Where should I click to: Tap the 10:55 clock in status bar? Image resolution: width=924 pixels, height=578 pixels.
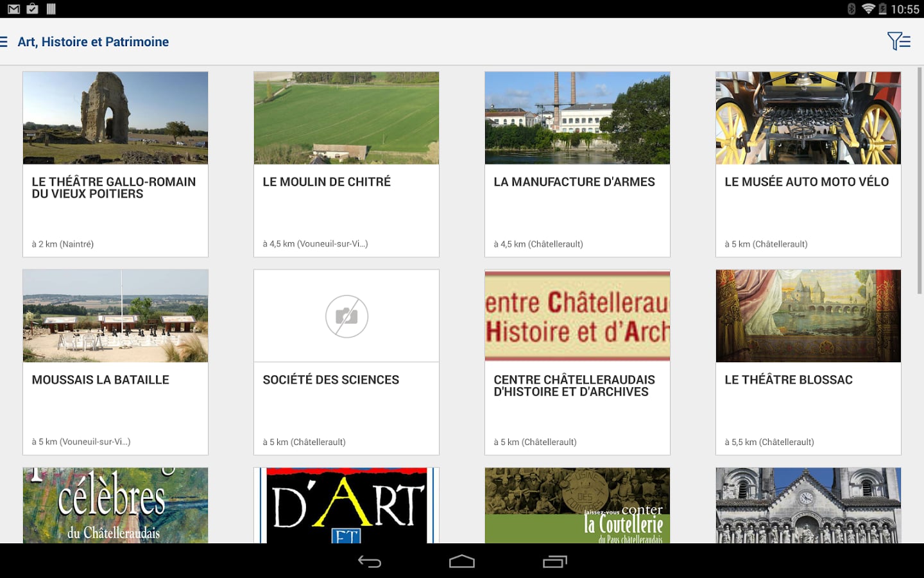click(x=905, y=9)
